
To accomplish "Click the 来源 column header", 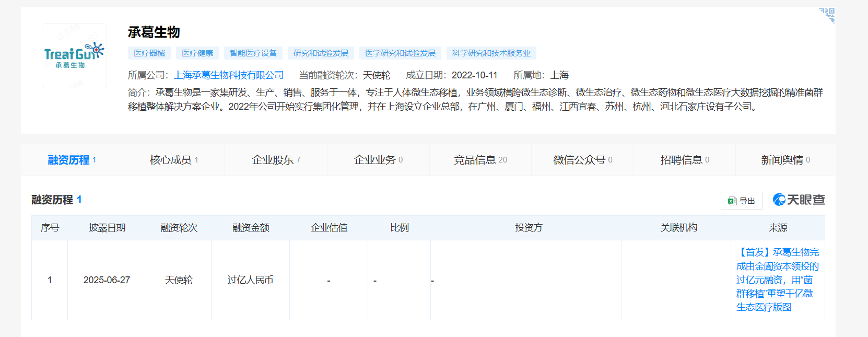I will (x=778, y=228).
